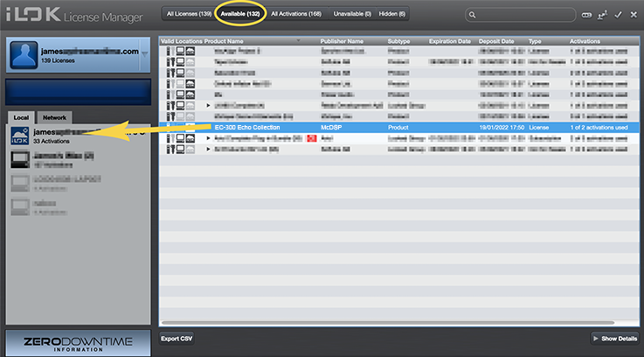Sort by Deposit Date column header
This screenshot has height=357, width=644.
coord(496,41)
